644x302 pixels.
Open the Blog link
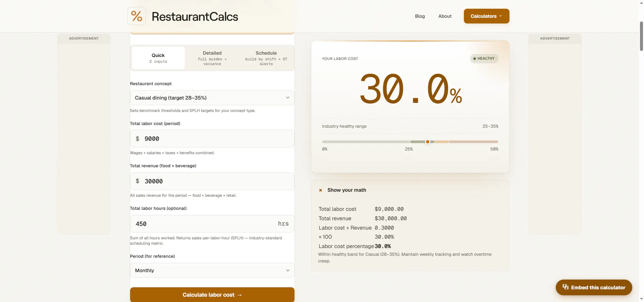pyautogui.click(x=420, y=16)
